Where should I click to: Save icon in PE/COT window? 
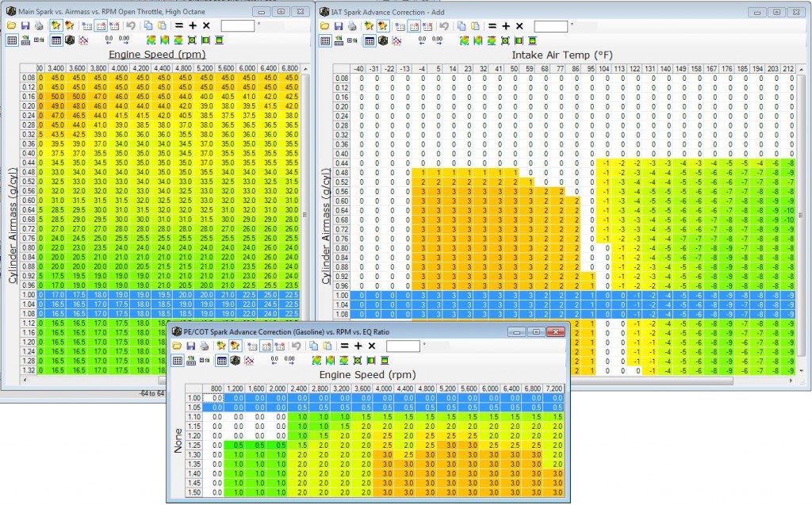pos(190,346)
